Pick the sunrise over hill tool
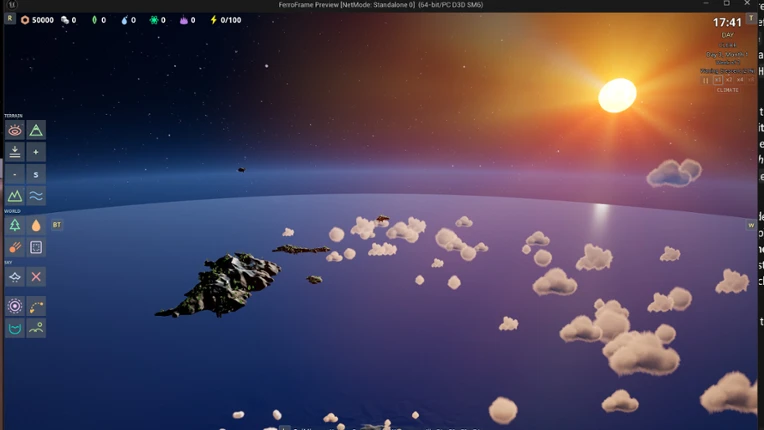This screenshot has width=764, height=430. point(36,328)
